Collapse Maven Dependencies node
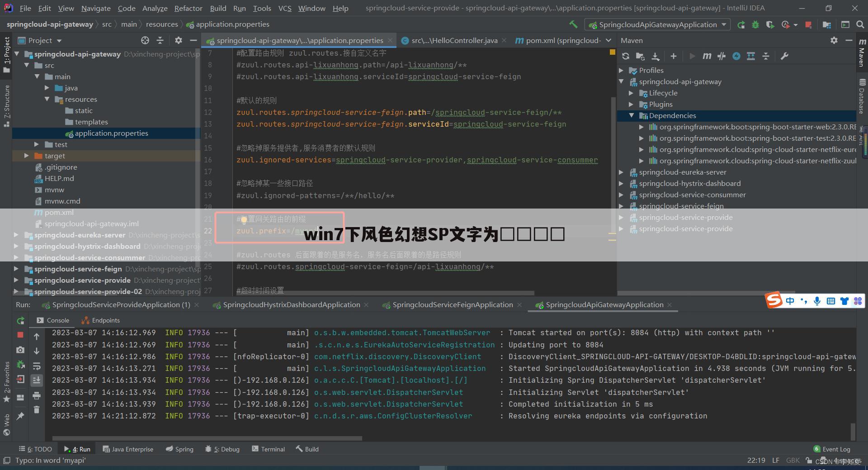The height and width of the screenshot is (470, 868). pos(631,115)
